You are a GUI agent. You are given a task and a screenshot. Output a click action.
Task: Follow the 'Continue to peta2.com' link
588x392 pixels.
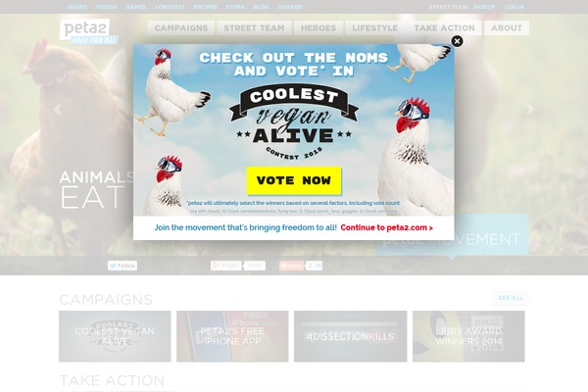click(387, 227)
